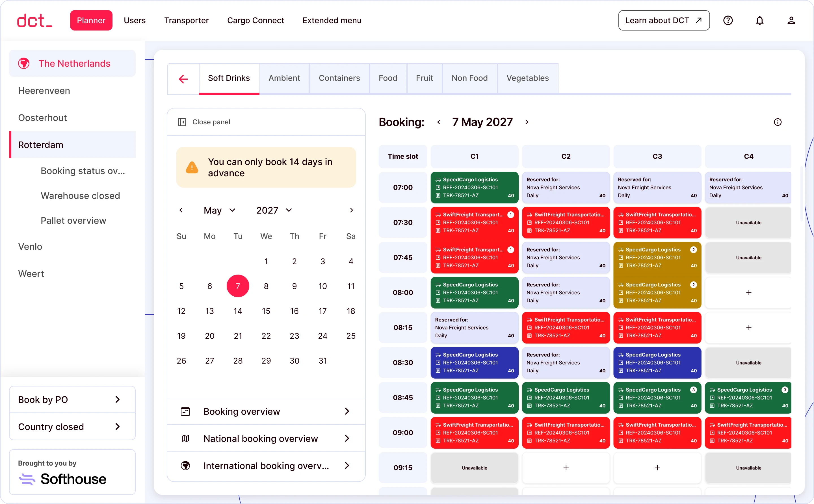The image size is (814, 504).
Task: Click the booking info circle icon
Action: [777, 122]
